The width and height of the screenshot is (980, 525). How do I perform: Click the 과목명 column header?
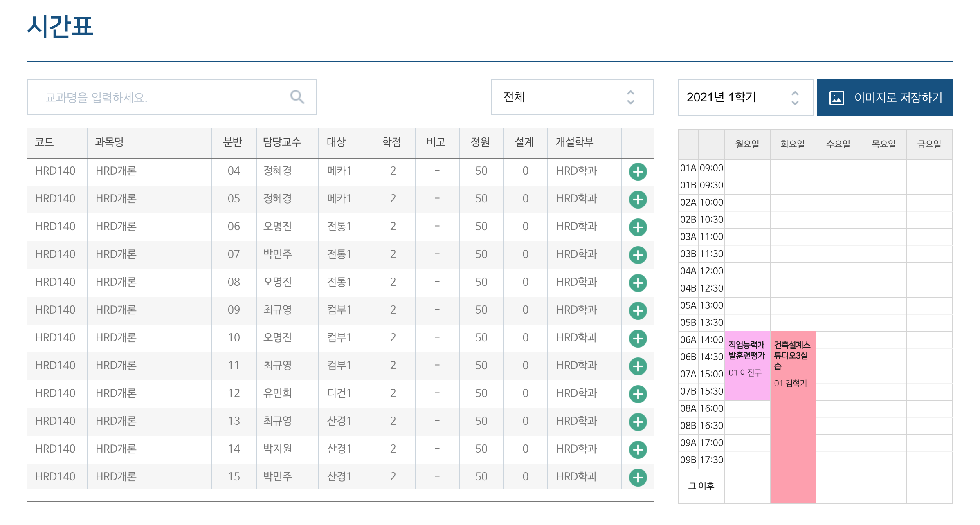[x=110, y=142]
